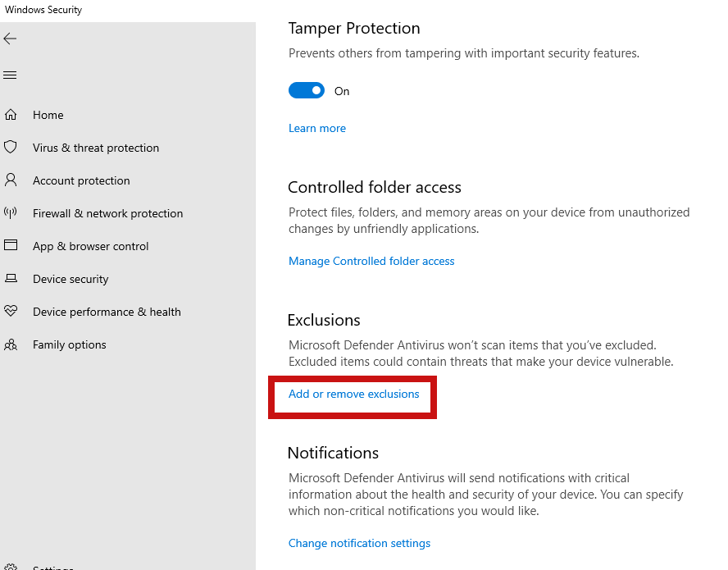Select the Family options label
The image size is (728, 570).
tap(70, 345)
